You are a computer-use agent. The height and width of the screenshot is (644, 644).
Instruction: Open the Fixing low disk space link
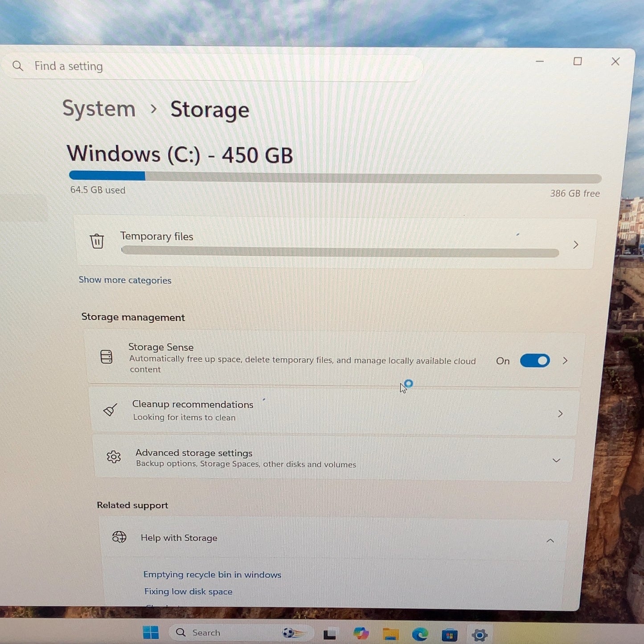point(188,591)
